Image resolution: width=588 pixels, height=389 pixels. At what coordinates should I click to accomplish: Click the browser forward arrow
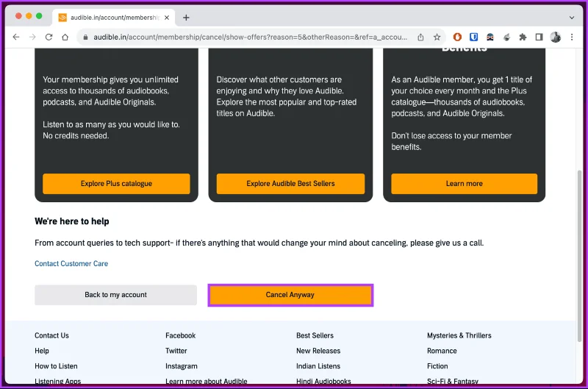(x=32, y=37)
